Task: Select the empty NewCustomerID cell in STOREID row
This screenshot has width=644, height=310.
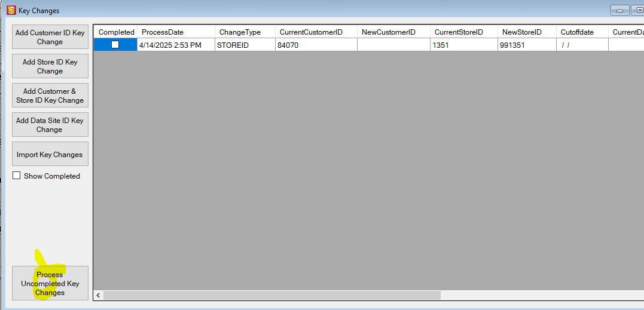Action: 393,45
